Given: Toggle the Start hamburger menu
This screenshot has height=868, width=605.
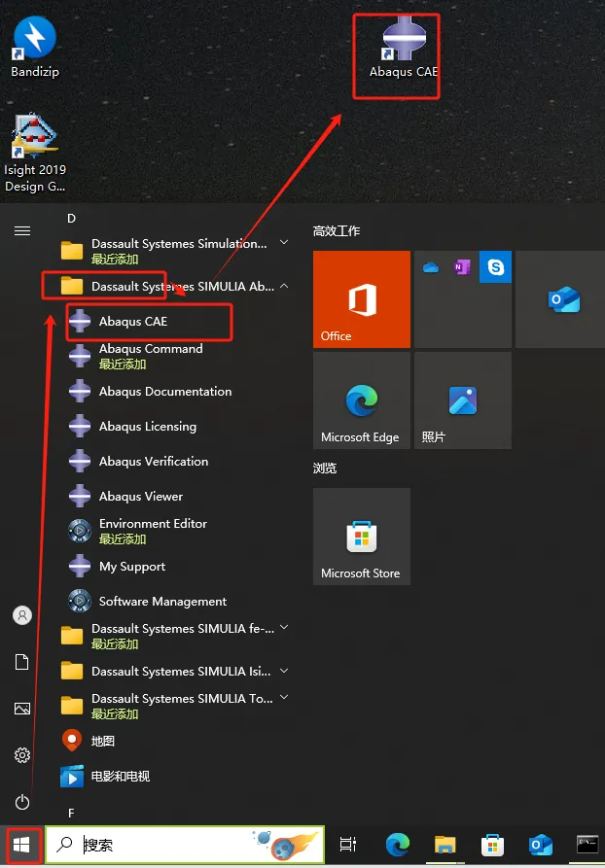Looking at the screenshot, I should tap(22, 230).
